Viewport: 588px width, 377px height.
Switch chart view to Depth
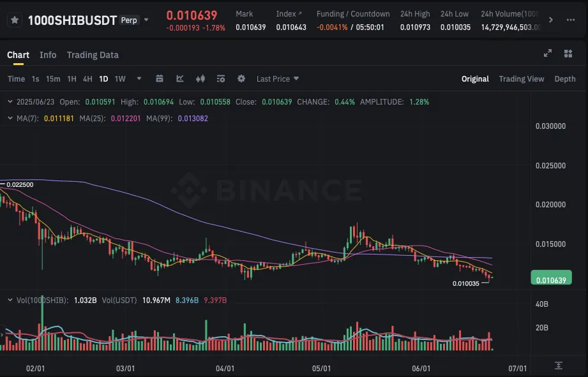pos(564,79)
